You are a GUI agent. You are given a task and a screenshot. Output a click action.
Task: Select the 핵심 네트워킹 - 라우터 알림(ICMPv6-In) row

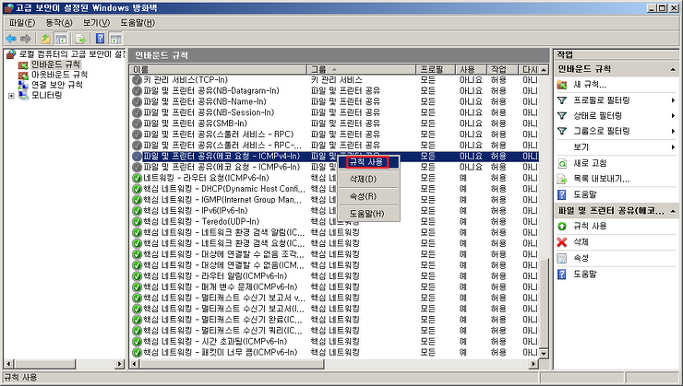click(334, 276)
